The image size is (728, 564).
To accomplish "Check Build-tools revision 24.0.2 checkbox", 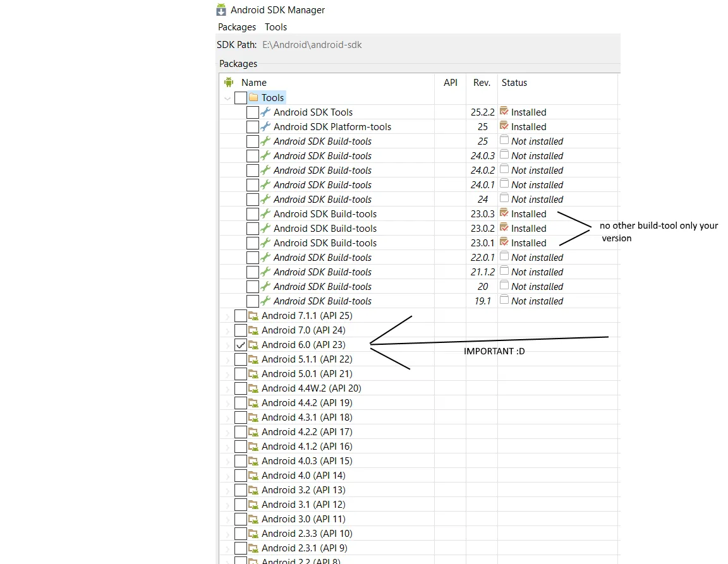I will (253, 171).
